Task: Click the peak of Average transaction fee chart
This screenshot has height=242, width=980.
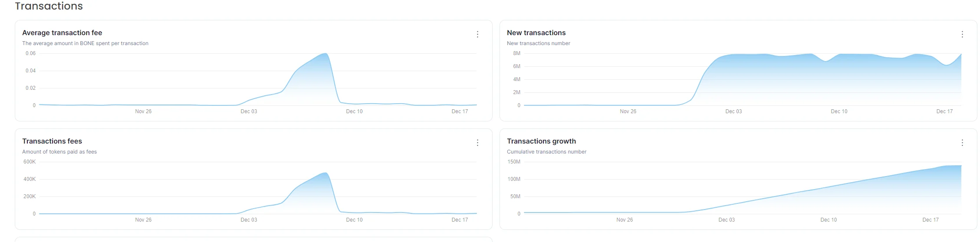Action: coord(326,54)
